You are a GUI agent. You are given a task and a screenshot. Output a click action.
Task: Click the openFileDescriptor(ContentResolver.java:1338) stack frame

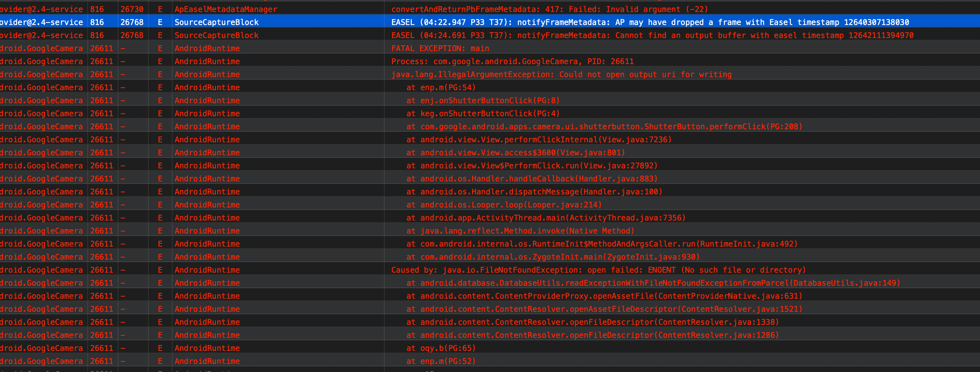(593, 322)
